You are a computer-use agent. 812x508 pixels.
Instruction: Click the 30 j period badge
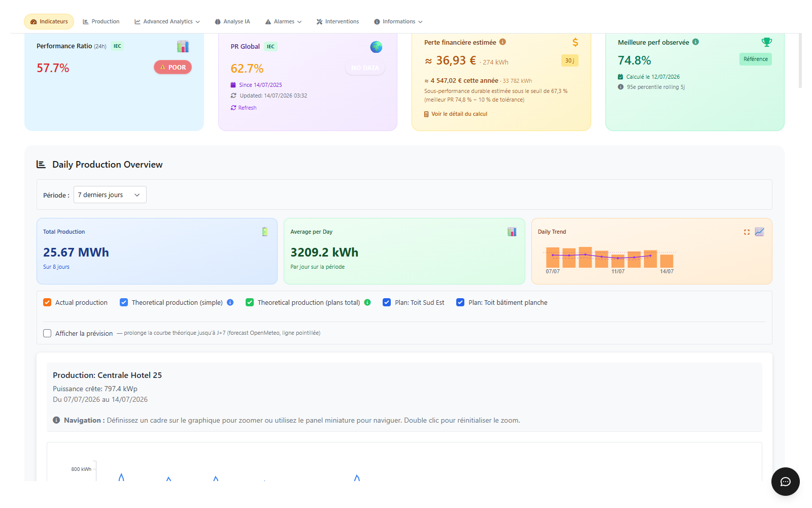(569, 60)
